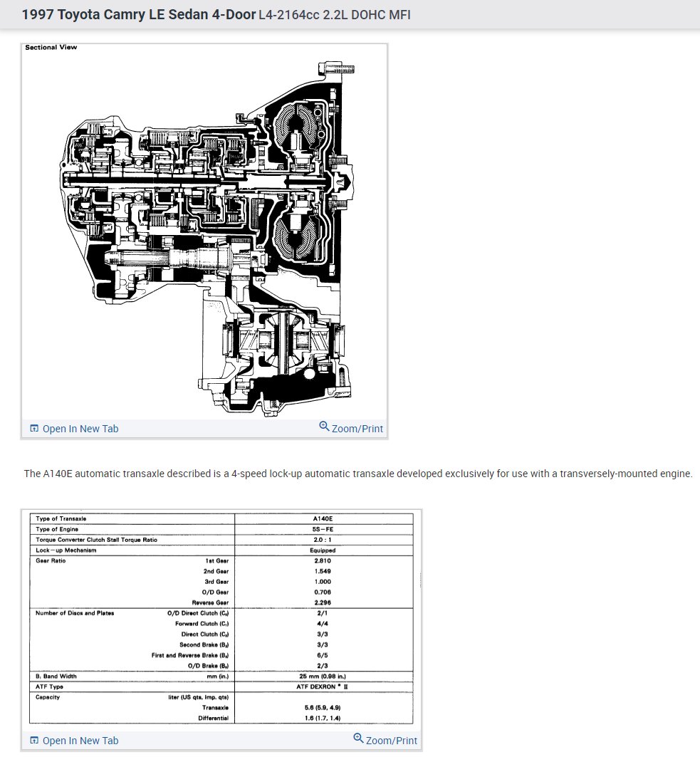Click the 2nd gear value 1.549
Image resolution: width=700 pixels, height=757 pixels.
coord(323,572)
